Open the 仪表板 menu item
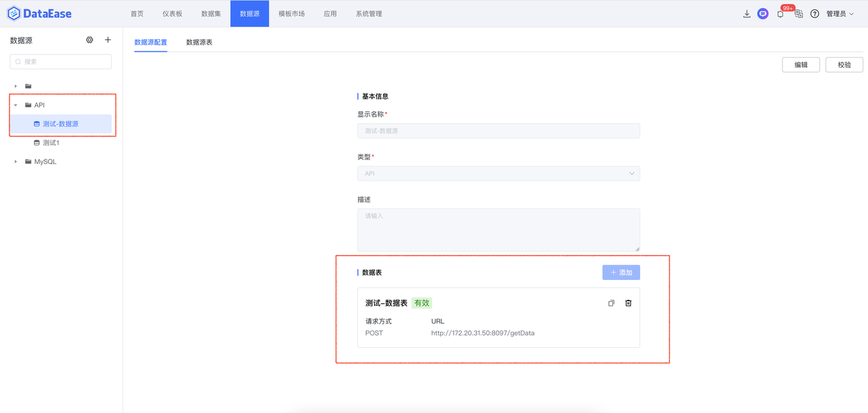This screenshot has height=413, width=868. [x=172, y=13]
